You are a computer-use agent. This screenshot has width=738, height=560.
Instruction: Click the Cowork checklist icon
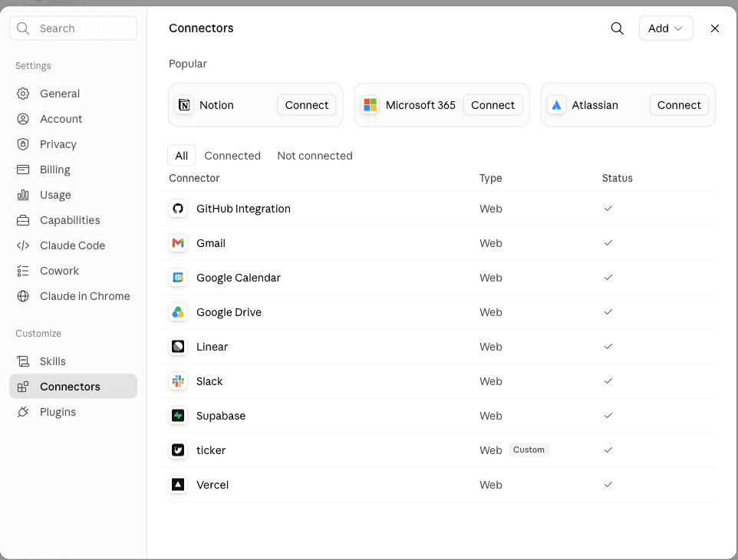(x=23, y=271)
